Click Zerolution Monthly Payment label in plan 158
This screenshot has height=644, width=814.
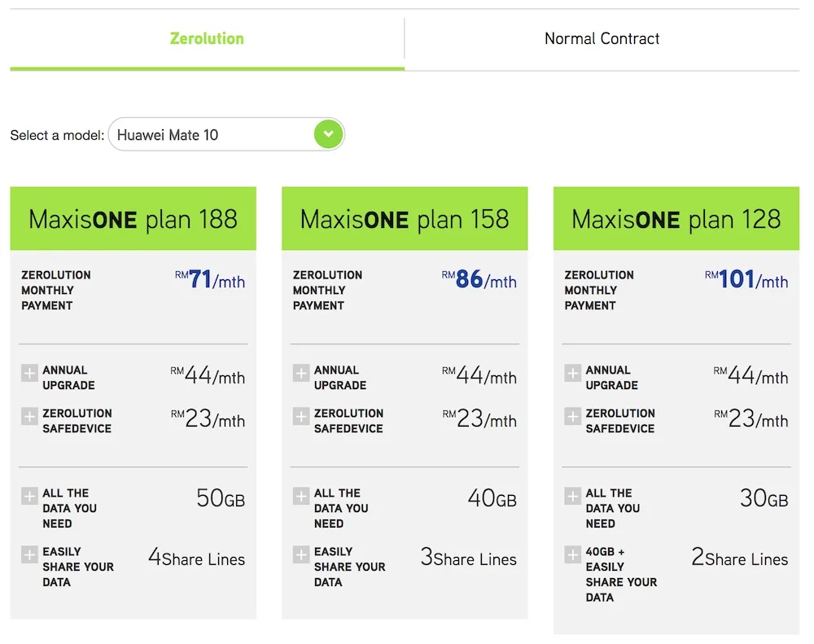[x=327, y=291]
